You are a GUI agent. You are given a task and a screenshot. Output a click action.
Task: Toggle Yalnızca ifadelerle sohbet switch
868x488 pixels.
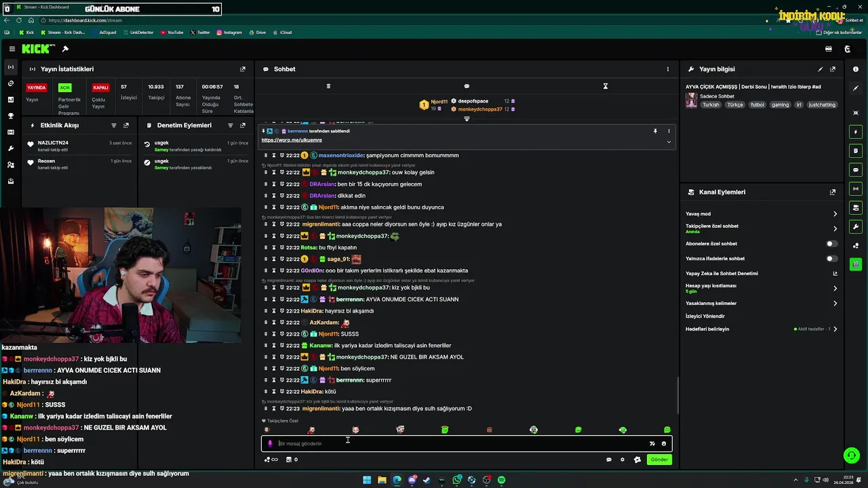831,258
